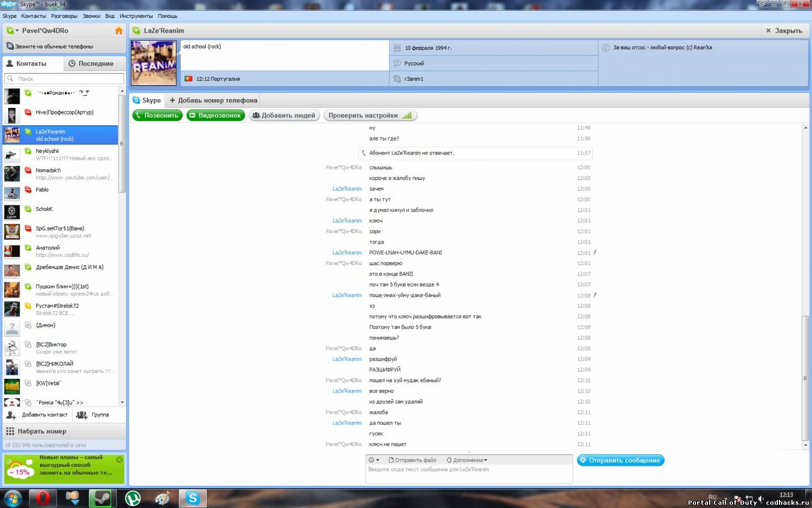
Task: Open the Windows Start button
Action: [x=13, y=498]
